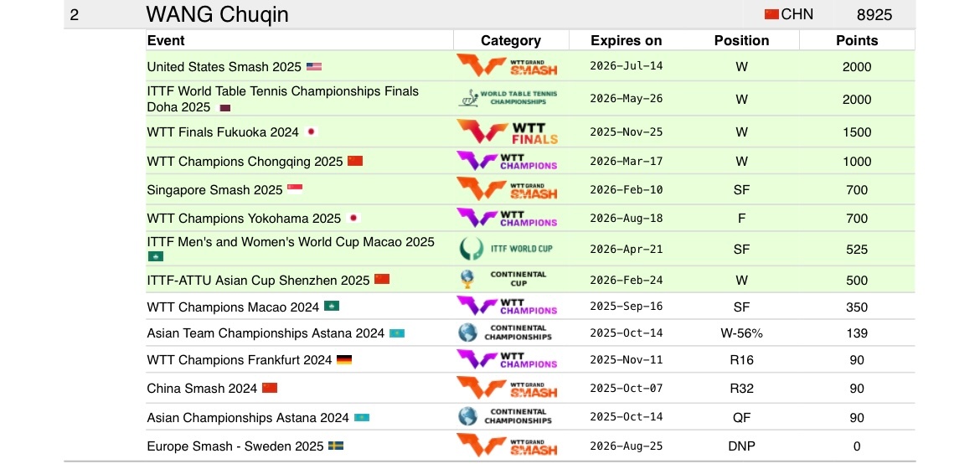The height and width of the screenshot is (464, 980).
Task: Click the Continental Cup trophy icon
Action: point(467,279)
